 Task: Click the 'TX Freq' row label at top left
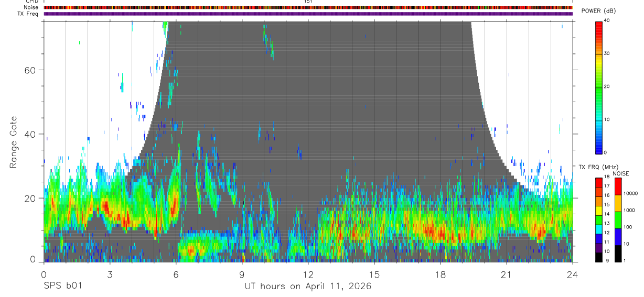click(x=28, y=14)
